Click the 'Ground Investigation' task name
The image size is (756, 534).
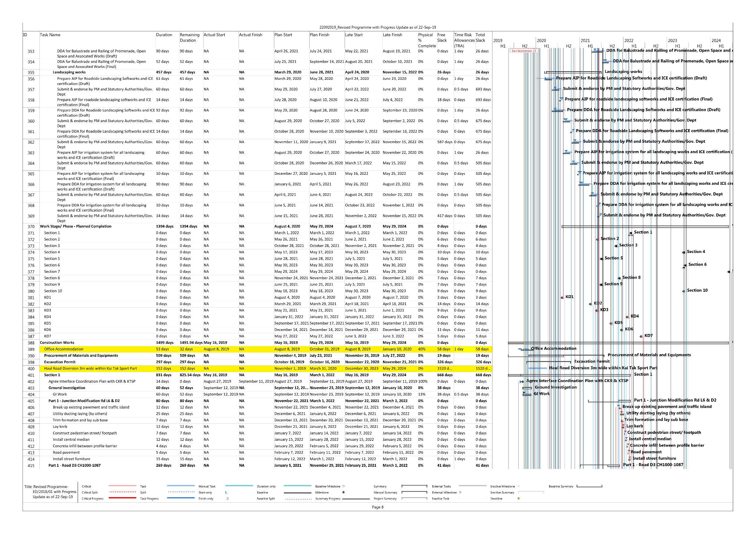pyautogui.click(x=67, y=388)
